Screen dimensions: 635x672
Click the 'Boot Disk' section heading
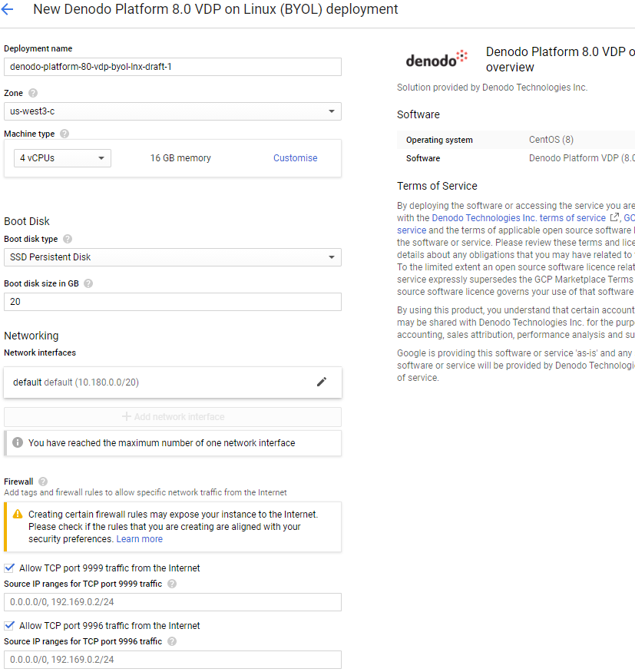27,221
